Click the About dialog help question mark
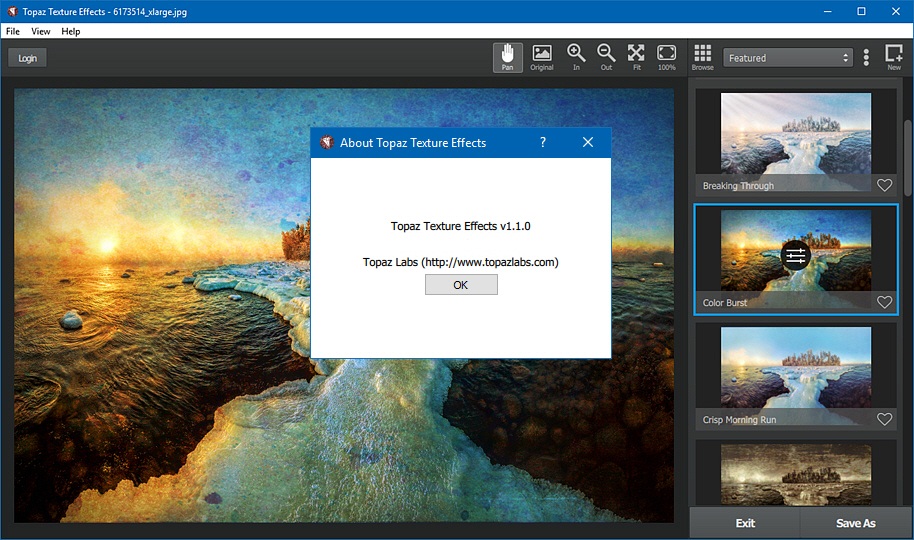 (x=543, y=142)
